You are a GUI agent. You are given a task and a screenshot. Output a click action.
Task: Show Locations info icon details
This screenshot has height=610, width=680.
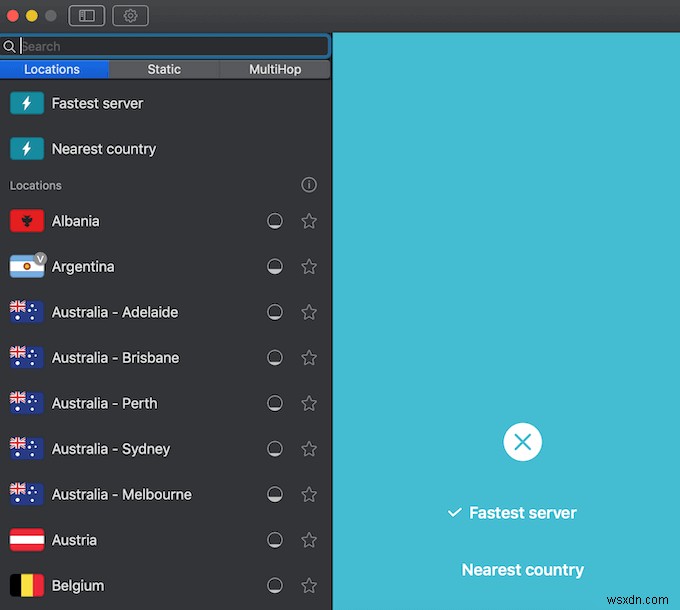(309, 185)
